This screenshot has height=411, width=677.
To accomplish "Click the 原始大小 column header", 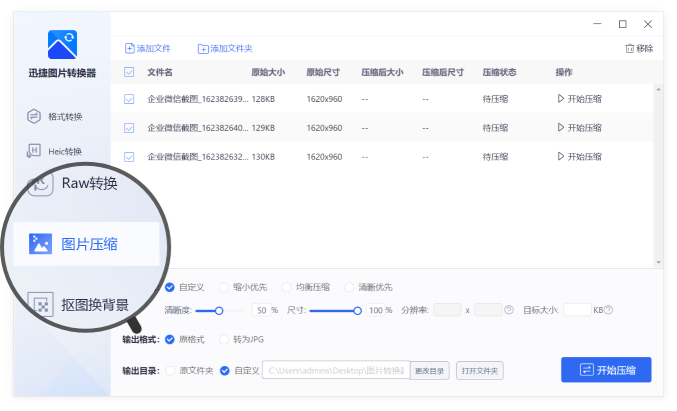I will 268,72.
